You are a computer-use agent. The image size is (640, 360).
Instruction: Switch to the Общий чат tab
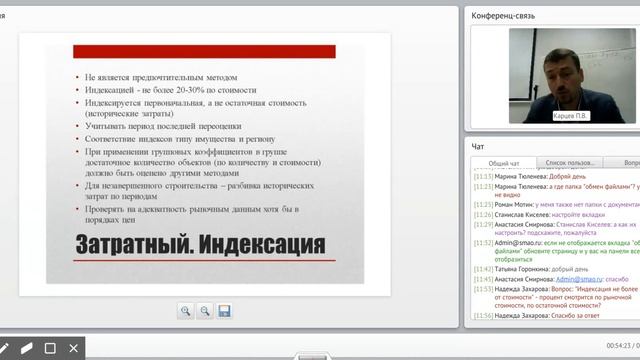504,163
